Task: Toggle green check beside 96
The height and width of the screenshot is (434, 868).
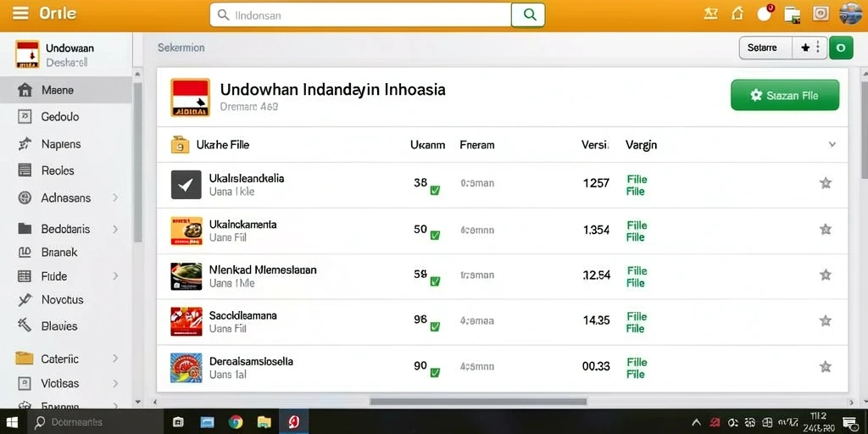Action: (x=435, y=326)
